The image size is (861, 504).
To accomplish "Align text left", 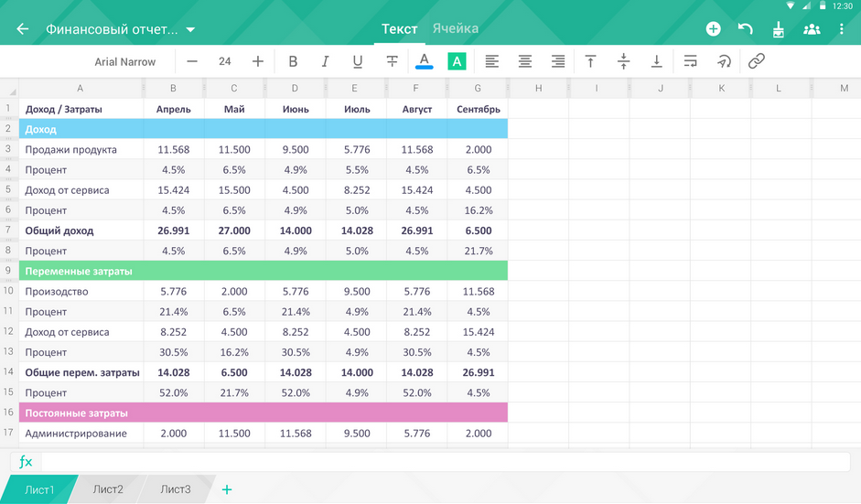I will coord(492,61).
